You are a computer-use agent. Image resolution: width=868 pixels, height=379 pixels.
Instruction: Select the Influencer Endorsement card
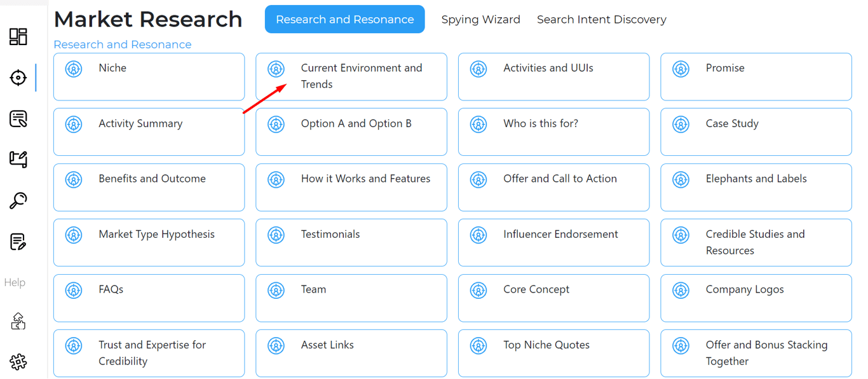pos(554,243)
